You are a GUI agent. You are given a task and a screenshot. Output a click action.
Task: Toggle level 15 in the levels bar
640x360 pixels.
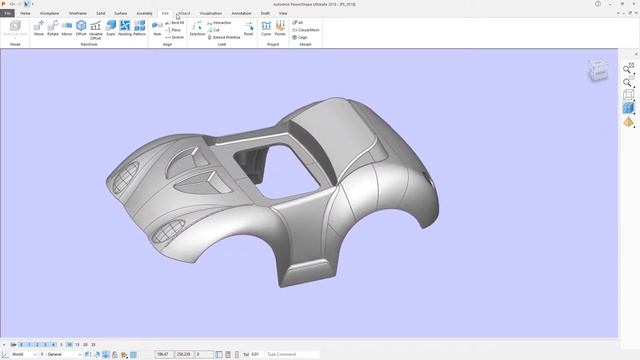pos(77,344)
